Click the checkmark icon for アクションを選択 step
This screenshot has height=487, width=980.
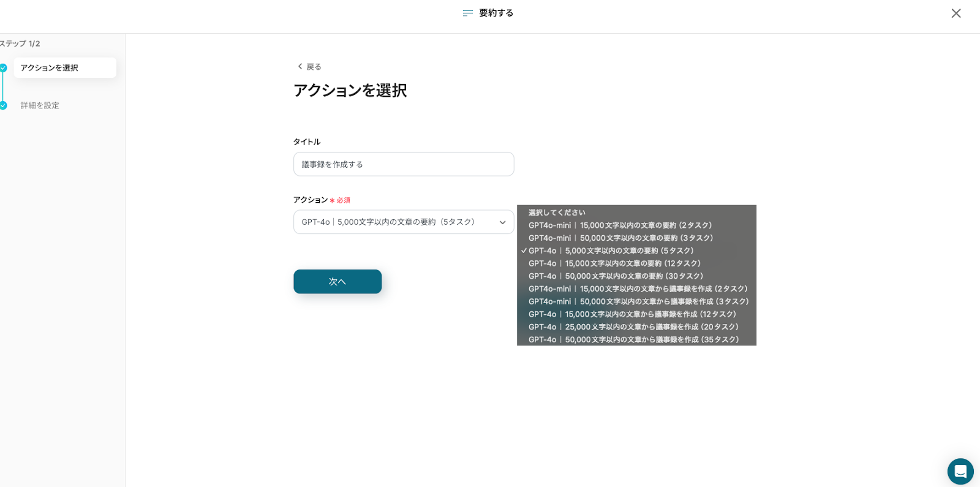coord(3,68)
